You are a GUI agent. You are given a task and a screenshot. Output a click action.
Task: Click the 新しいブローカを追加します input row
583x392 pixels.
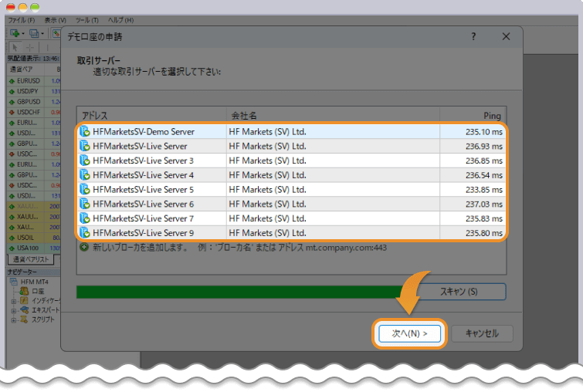pos(292,248)
